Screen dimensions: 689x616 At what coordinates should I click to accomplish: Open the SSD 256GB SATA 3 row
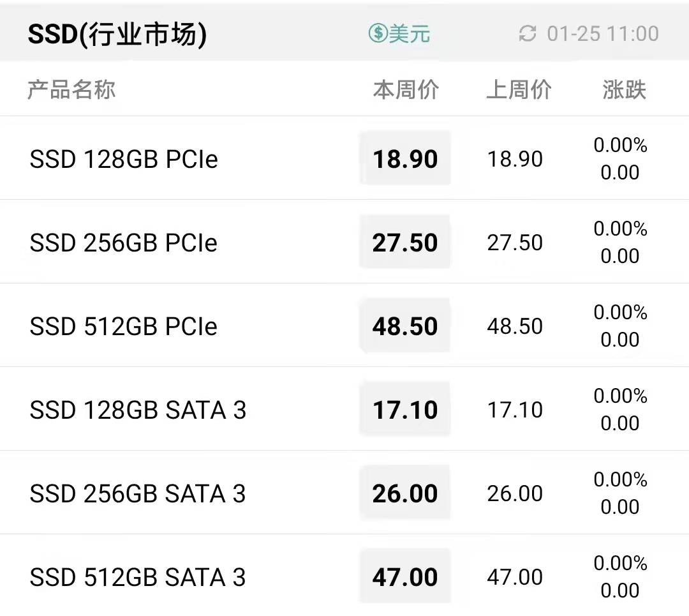(344, 492)
